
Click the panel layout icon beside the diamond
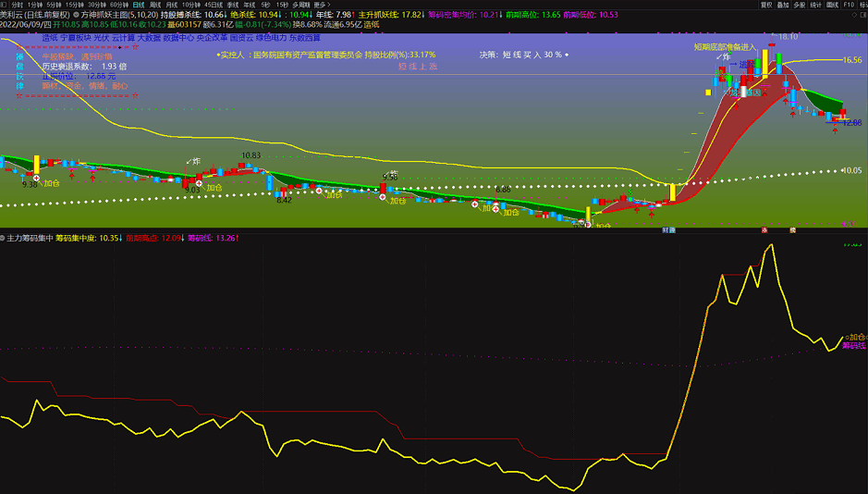[863, 15]
